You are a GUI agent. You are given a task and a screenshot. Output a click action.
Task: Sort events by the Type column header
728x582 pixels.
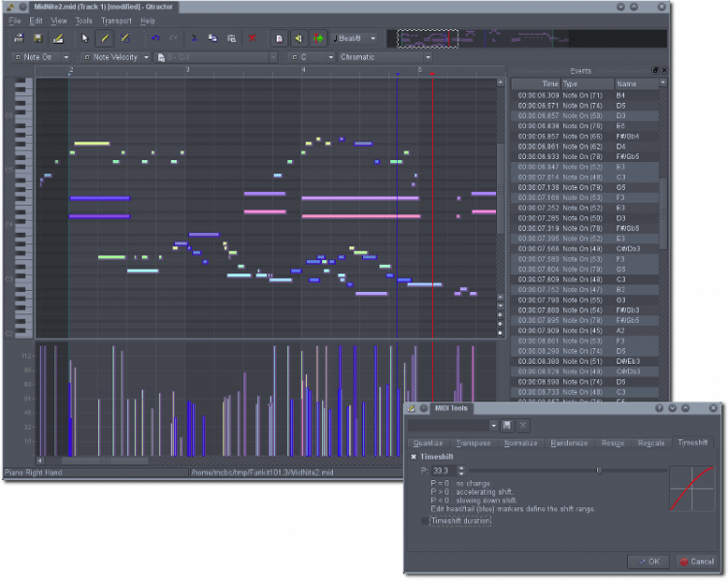[587, 84]
